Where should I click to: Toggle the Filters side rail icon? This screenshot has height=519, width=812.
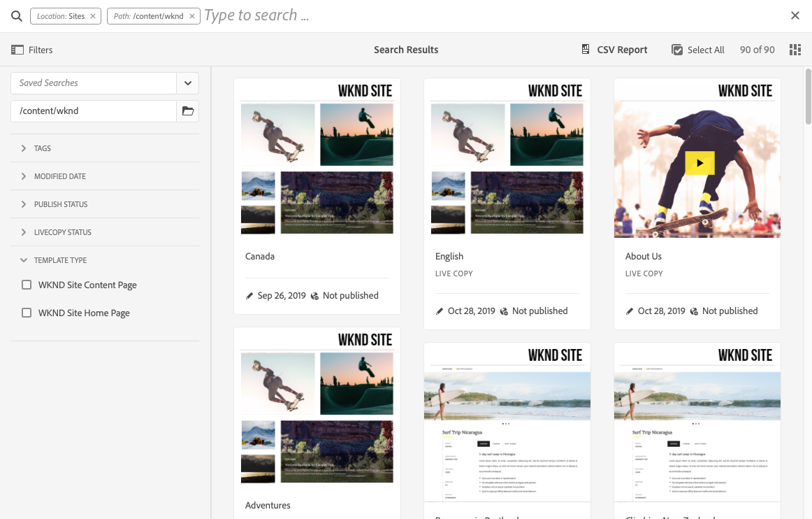(x=17, y=50)
